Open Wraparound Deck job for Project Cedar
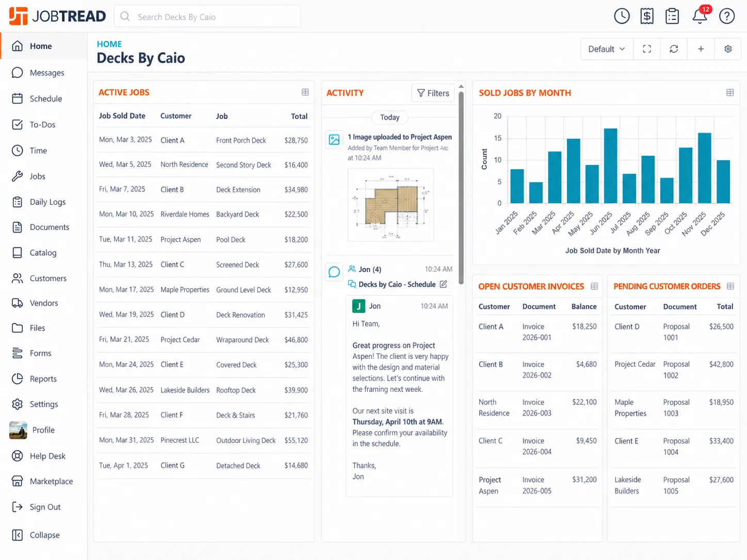The width and height of the screenshot is (747, 560). (204, 340)
